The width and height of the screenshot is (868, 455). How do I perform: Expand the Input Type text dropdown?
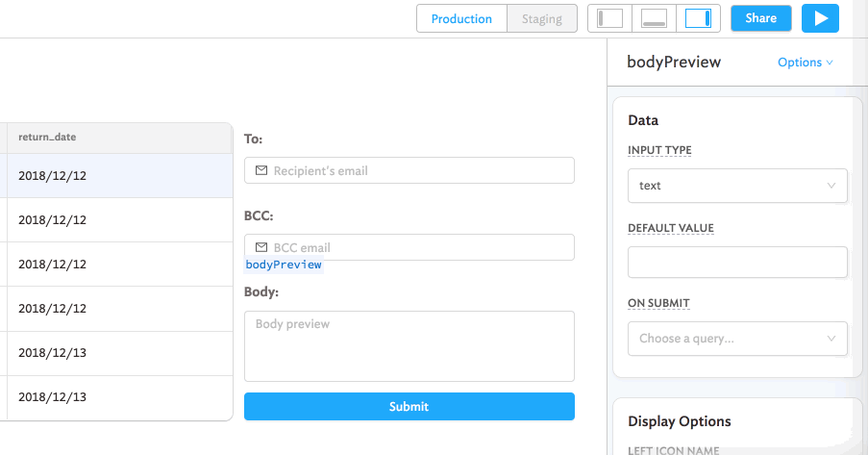coord(737,186)
